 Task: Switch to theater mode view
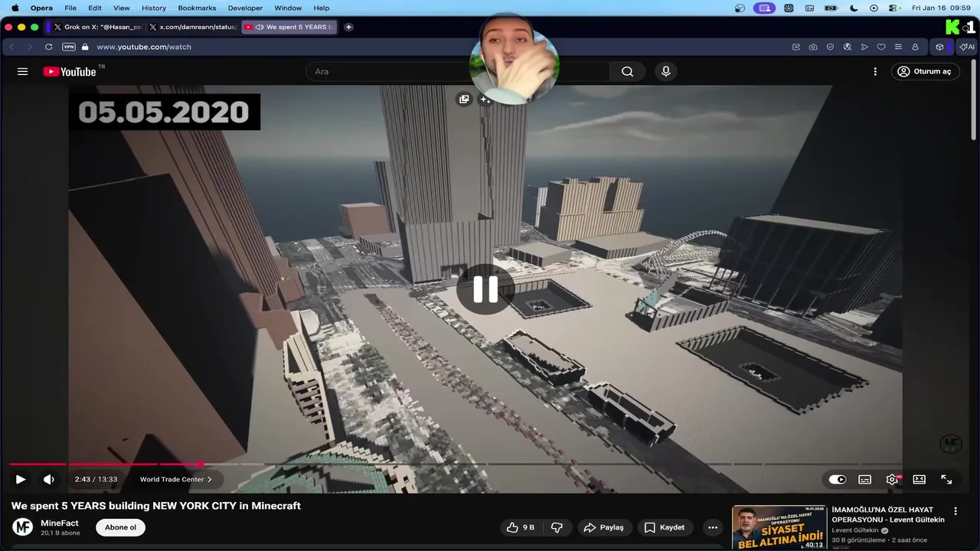pyautogui.click(x=920, y=479)
